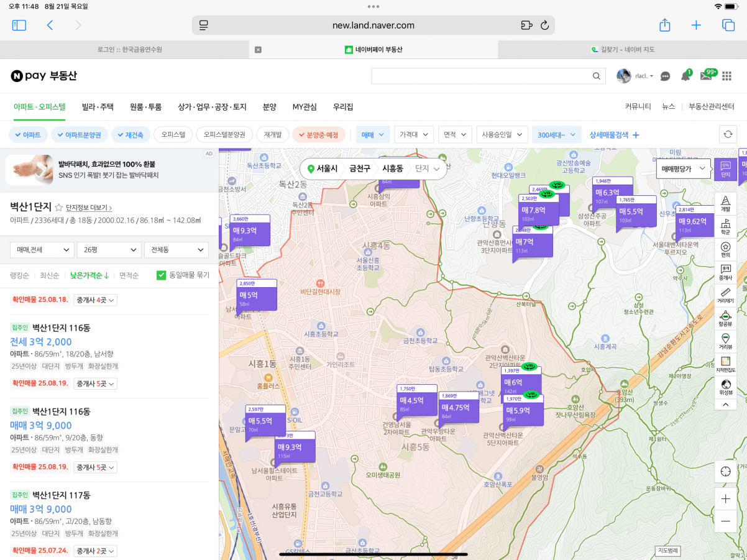Click the N pay 부동산 logo
This screenshot has height=560, width=747.
(x=44, y=76)
